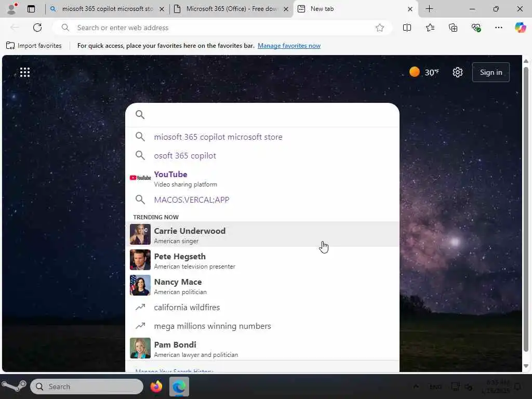Open Pete Hegseth trending result
The height and width of the screenshot is (399, 532).
click(262, 260)
